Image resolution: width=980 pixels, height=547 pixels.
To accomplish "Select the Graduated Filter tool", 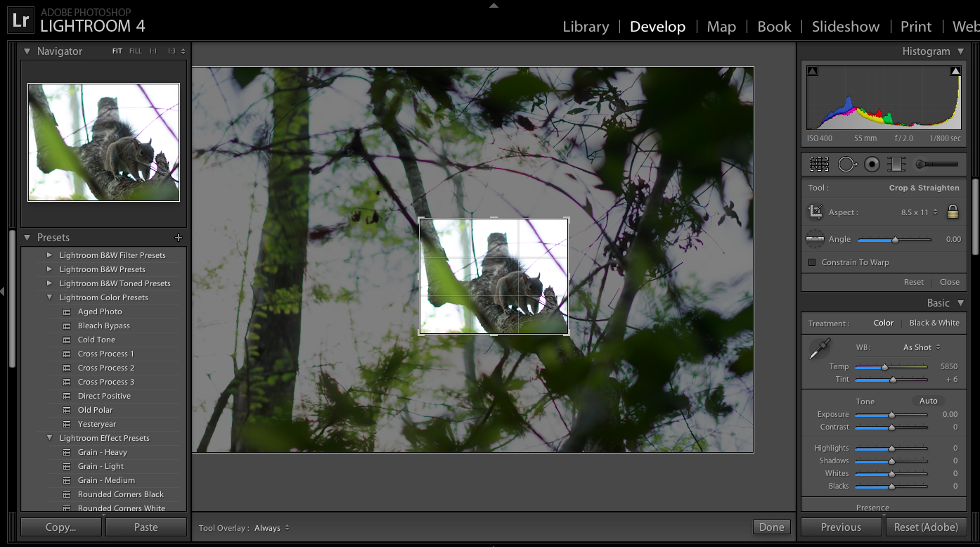I will point(896,165).
